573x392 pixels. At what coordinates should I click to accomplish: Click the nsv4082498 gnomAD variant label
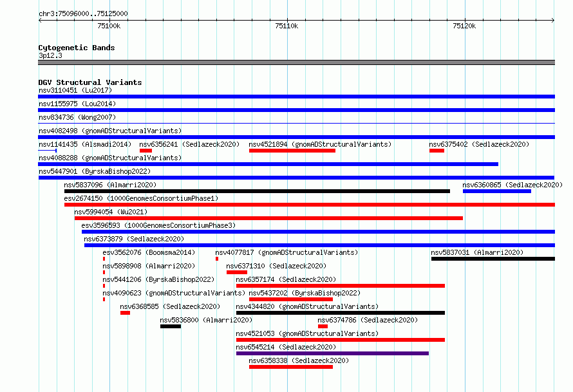(x=110, y=131)
